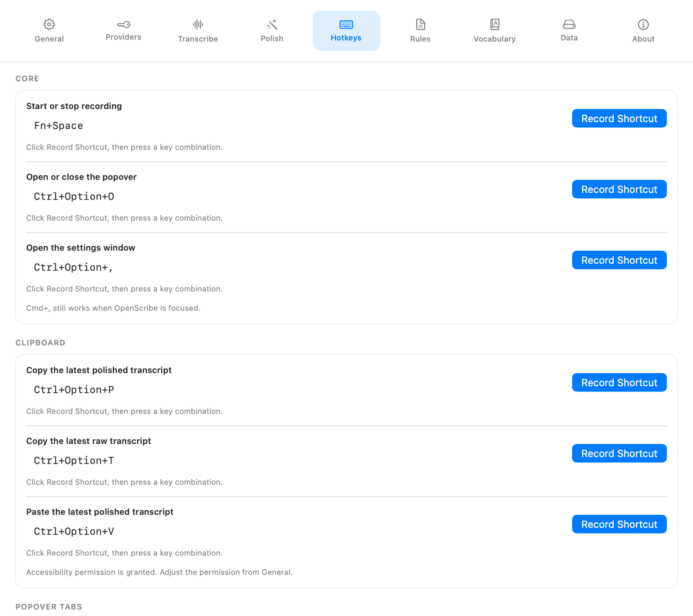Open the About info icon

click(x=643, y=24)
